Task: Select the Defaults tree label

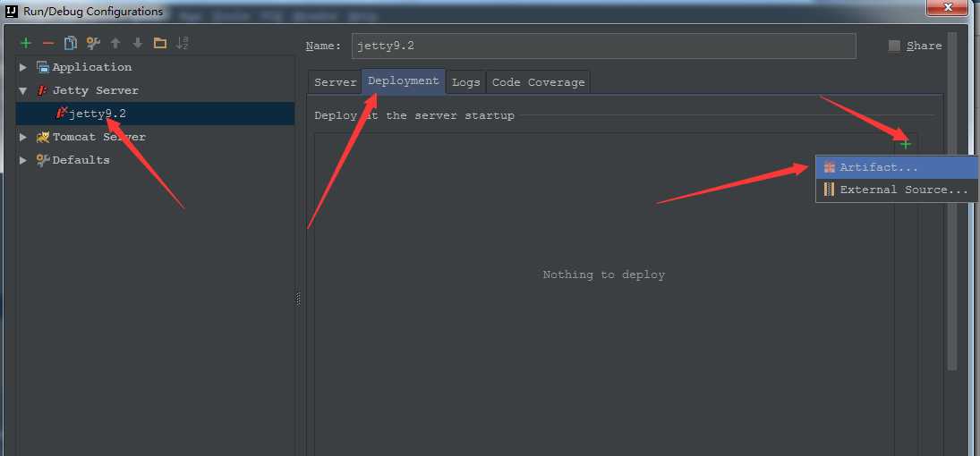Action: coord(81,160)
